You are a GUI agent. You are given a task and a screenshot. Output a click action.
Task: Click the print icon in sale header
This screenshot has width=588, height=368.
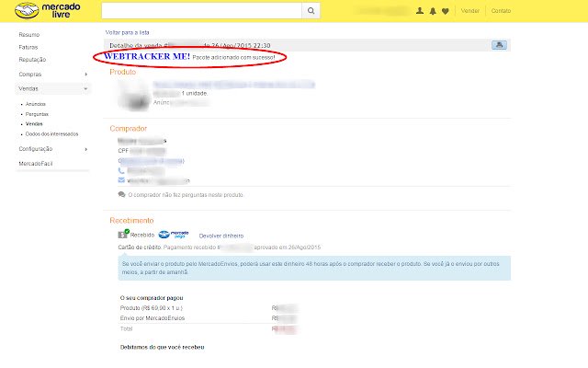tap(499, 45)
